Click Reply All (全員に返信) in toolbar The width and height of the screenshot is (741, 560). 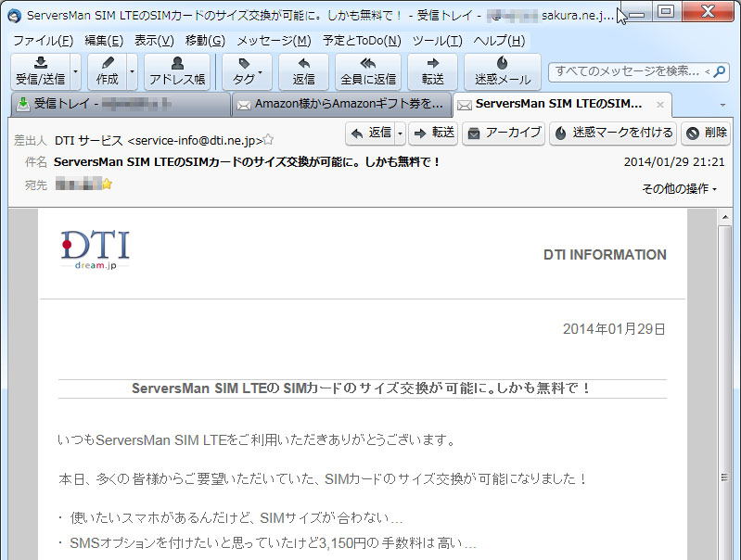(368, 71)
